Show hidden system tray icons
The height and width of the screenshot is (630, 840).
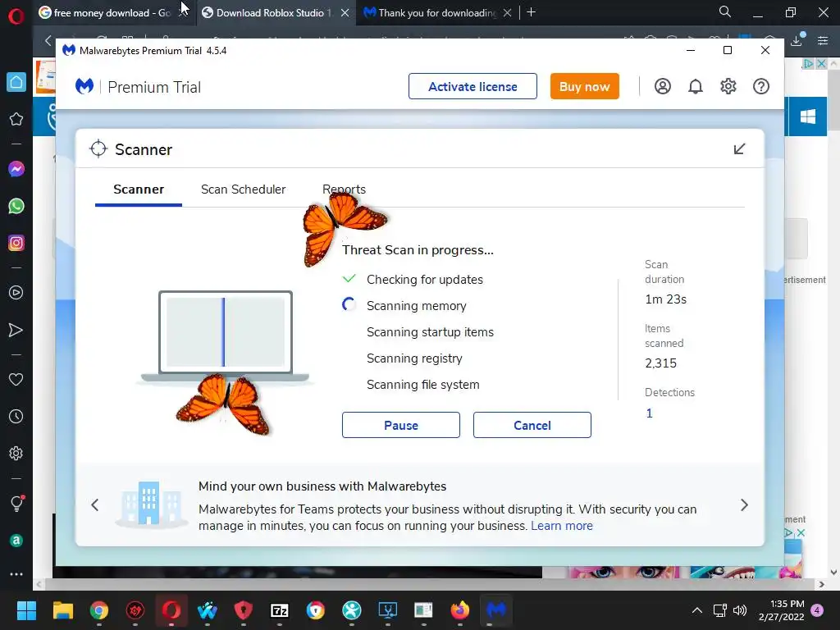697,610
